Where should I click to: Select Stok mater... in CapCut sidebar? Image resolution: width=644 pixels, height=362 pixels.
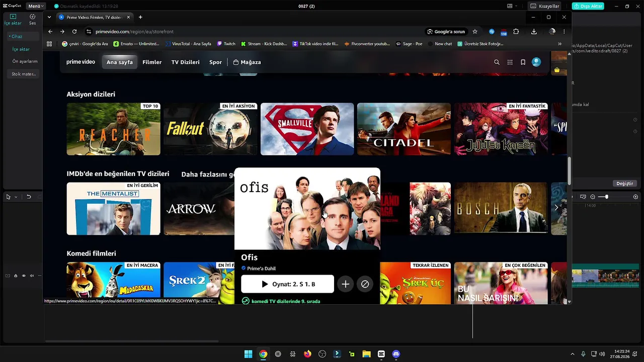24,74
